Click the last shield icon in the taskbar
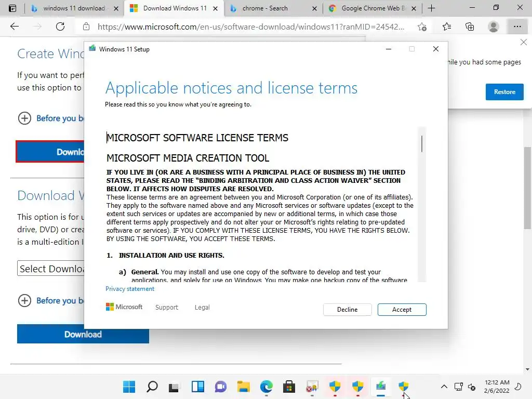Viewport: 532px width, 399px height. 403,387
